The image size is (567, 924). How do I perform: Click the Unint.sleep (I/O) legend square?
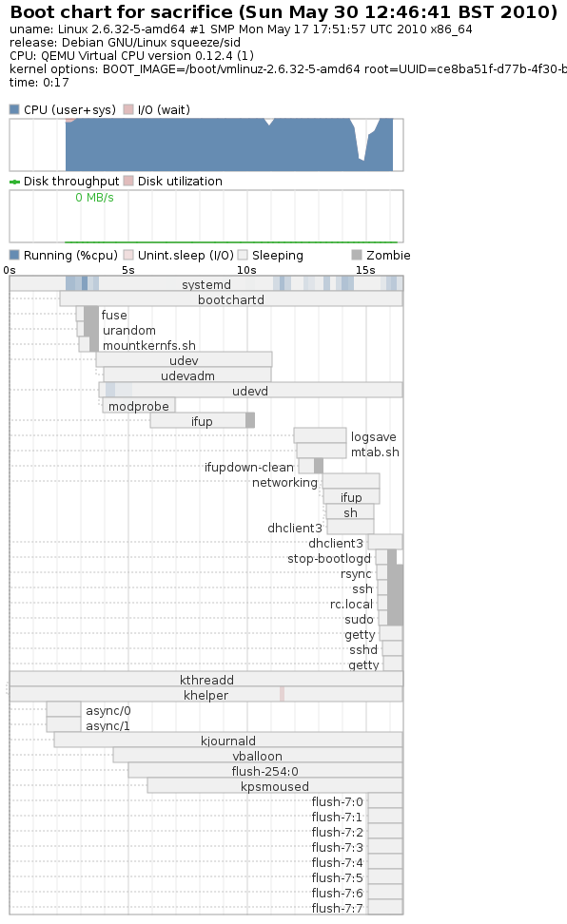point(128,255)
